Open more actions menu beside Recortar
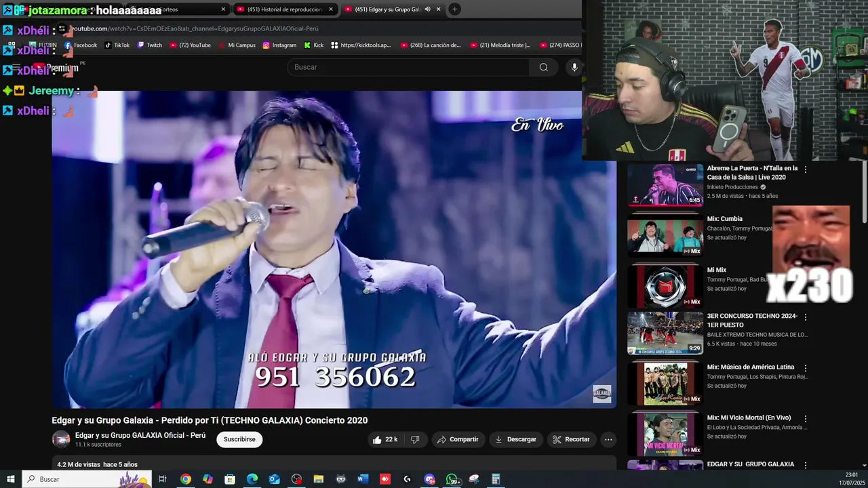The image size is (868, 488). pos(608,439)
